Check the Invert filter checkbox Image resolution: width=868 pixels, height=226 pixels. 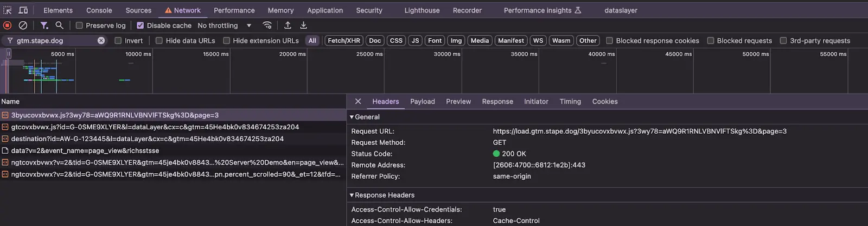(118, 41)
